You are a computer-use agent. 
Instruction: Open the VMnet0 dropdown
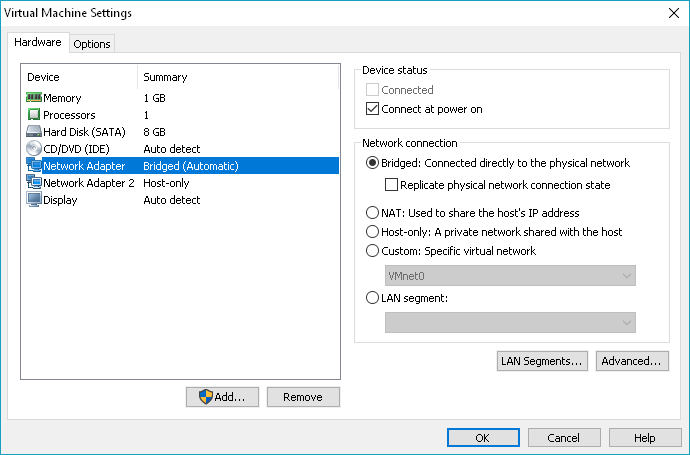click(x=510, y=276)
